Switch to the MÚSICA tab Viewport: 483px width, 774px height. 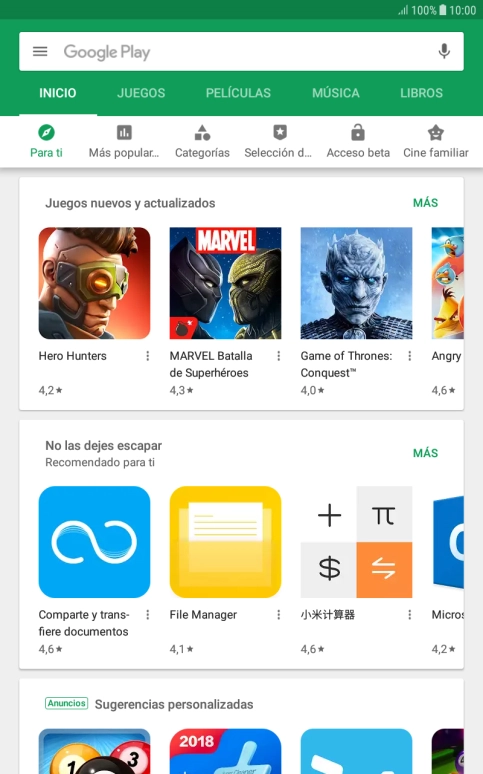click(x=336, y=93)
